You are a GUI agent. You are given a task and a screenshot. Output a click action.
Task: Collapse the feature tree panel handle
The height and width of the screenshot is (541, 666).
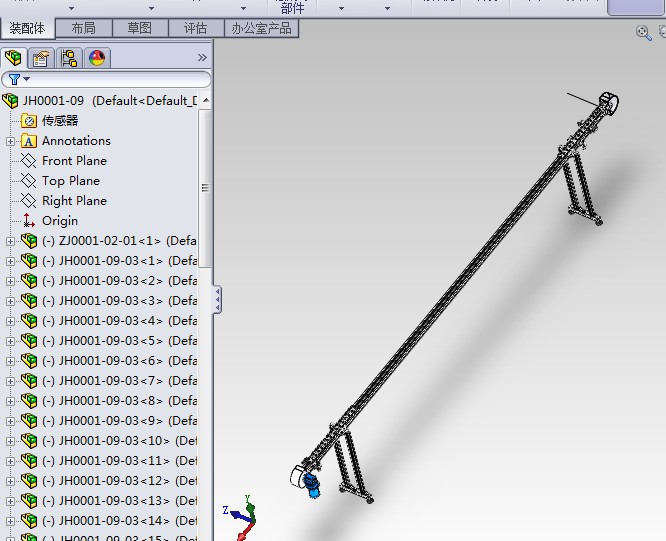pos(217,300)
